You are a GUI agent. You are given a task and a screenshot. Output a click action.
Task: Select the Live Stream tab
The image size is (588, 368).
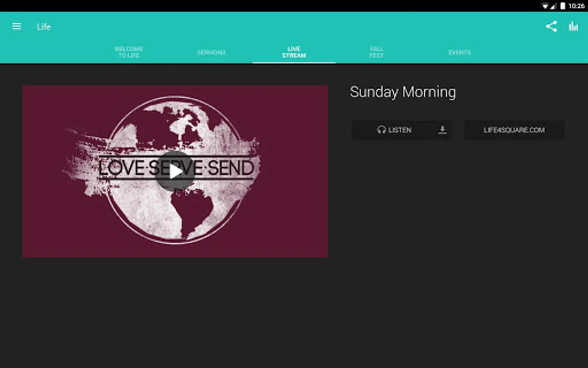pyautogui.click(x=294, y=52)
